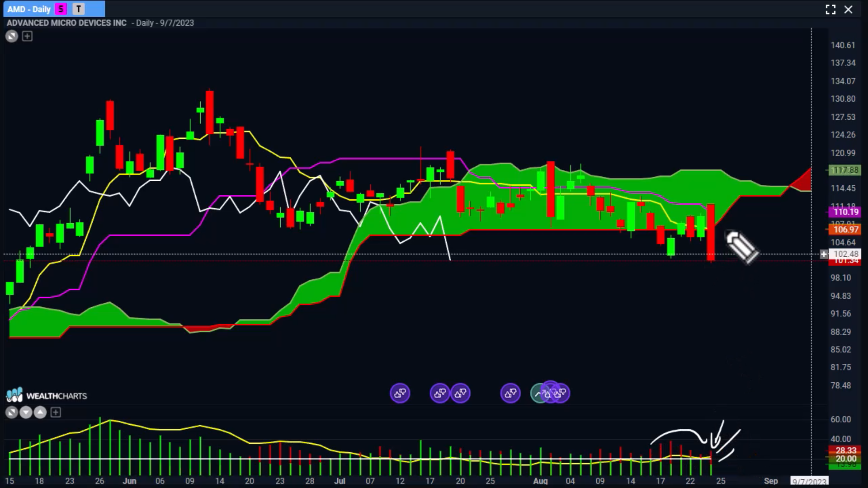Viewport: 868px width, 488px height.
Task: Click the Aug label on time axis
Action: tap(540, 481)
